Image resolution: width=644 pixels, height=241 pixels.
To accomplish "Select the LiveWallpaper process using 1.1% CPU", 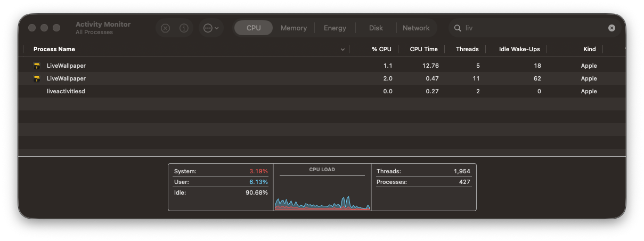I will (322, 66).
